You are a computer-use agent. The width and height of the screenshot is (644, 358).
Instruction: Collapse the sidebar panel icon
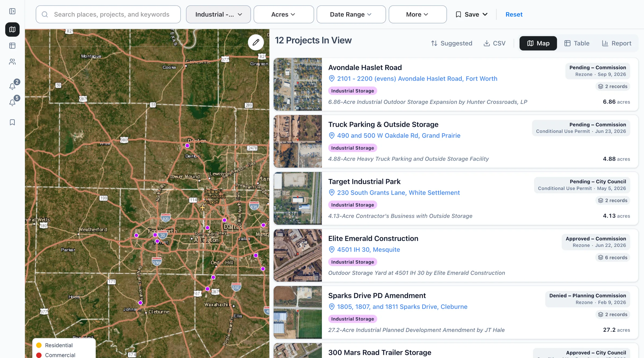pos(12,11)
